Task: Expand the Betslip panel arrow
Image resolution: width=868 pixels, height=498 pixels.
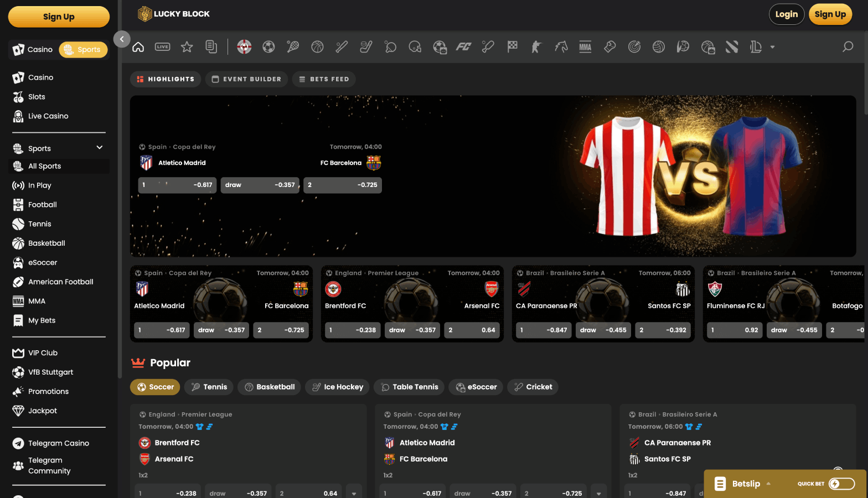Action: tap(768, 484)
